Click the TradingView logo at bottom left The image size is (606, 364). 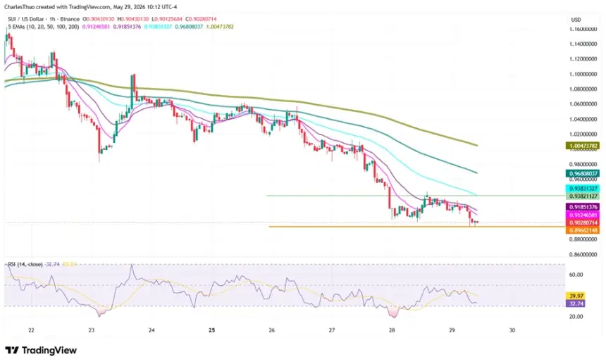point(41,351)
